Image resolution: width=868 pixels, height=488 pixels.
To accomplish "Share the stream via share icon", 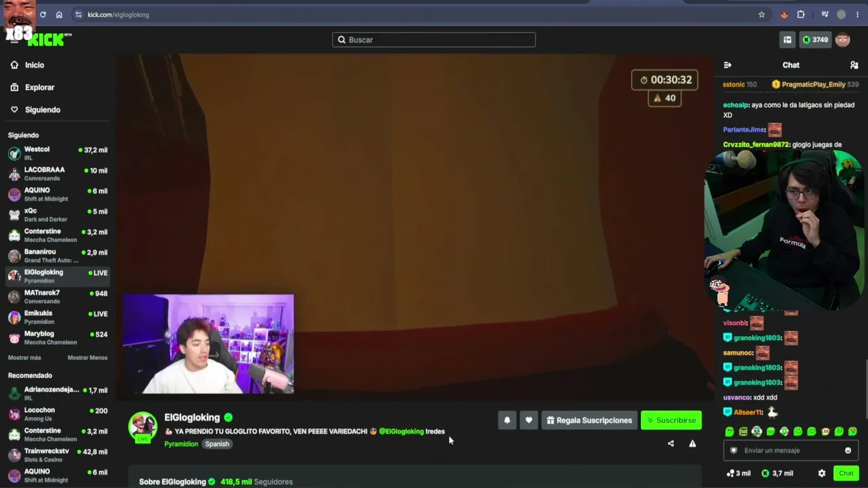I will click(671, 444).
